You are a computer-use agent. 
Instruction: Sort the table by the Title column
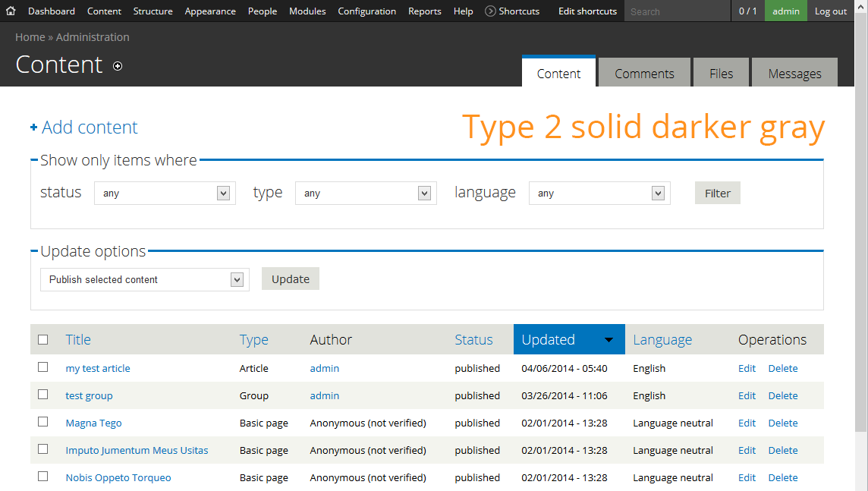pos(78,340)
